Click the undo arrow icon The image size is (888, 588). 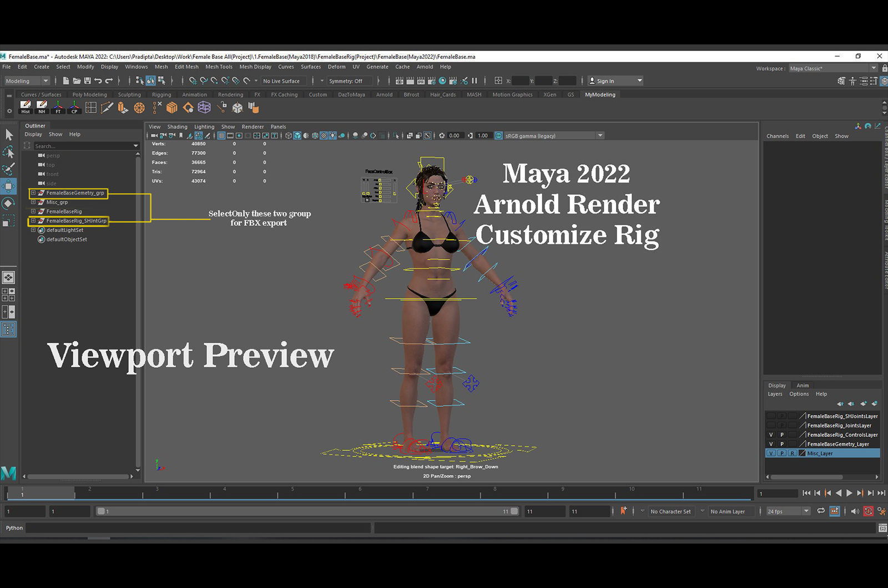click(98, 81)
